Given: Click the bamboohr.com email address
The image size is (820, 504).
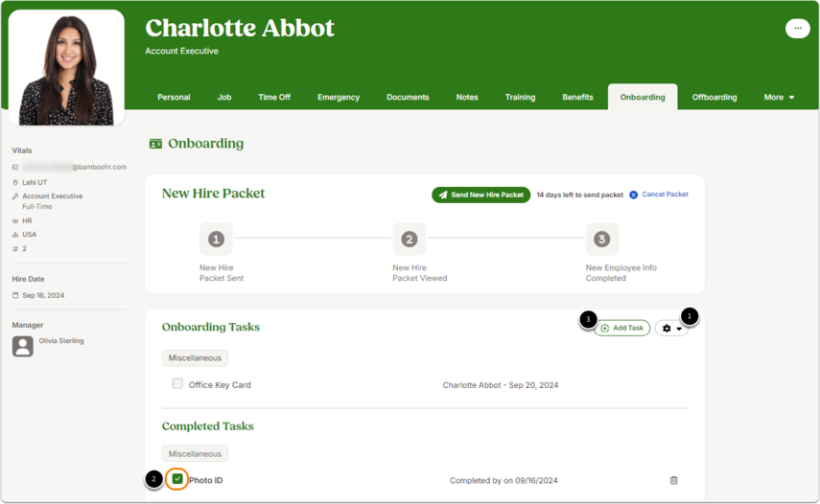Looking at the screenshot, I should coord(74,167).
